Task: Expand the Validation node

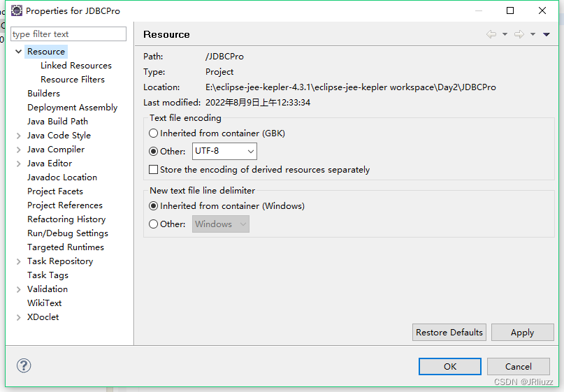Action: pos(19,289)
